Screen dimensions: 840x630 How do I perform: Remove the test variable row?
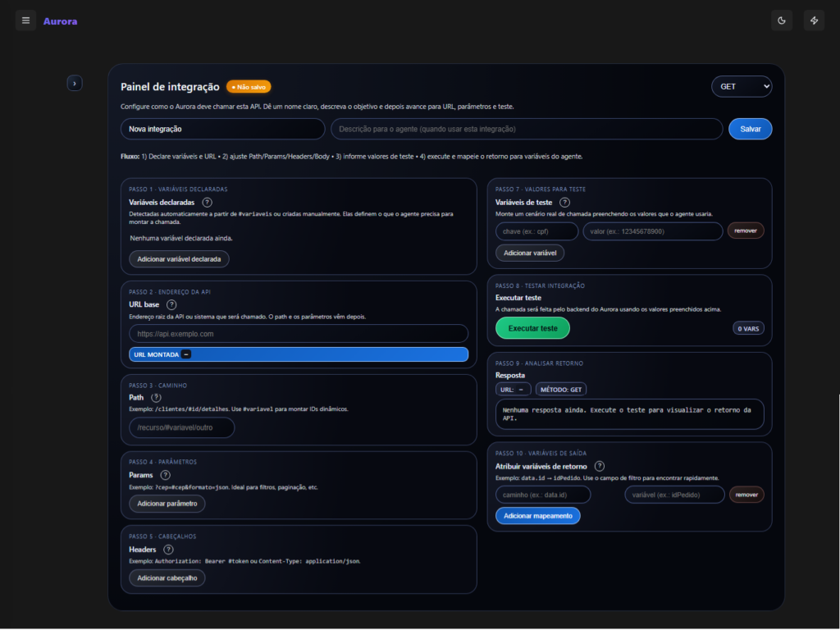click(x=745, y=231)
